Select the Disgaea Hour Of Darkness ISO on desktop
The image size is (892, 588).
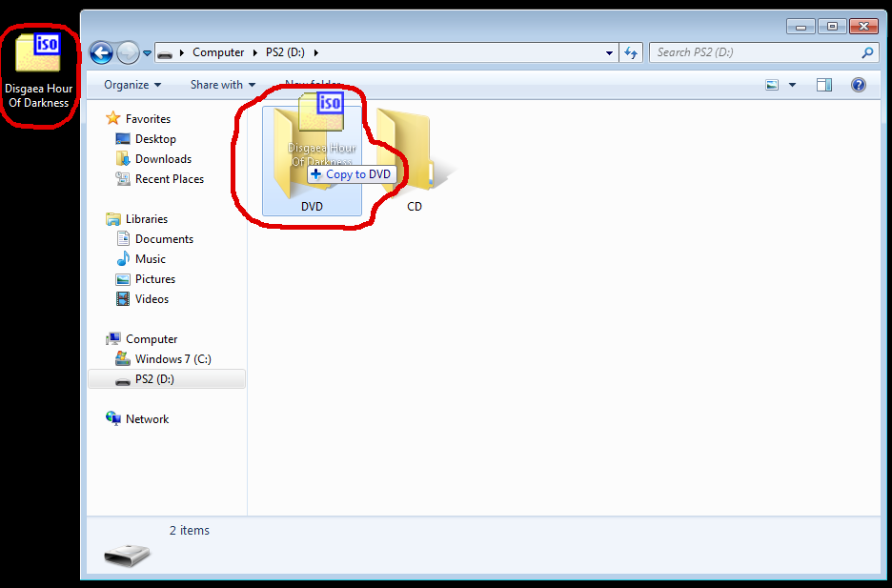coord(39,67)
